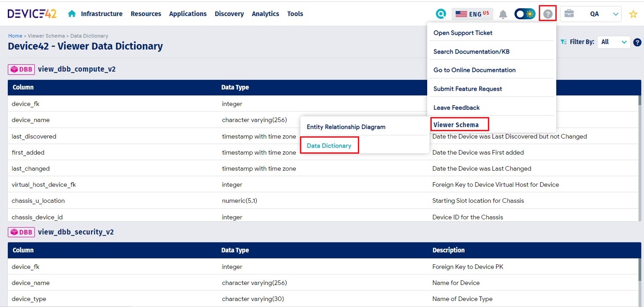Click the chassis_device_id cell
This screenshot has width=644, height=307.
[38, 217]
